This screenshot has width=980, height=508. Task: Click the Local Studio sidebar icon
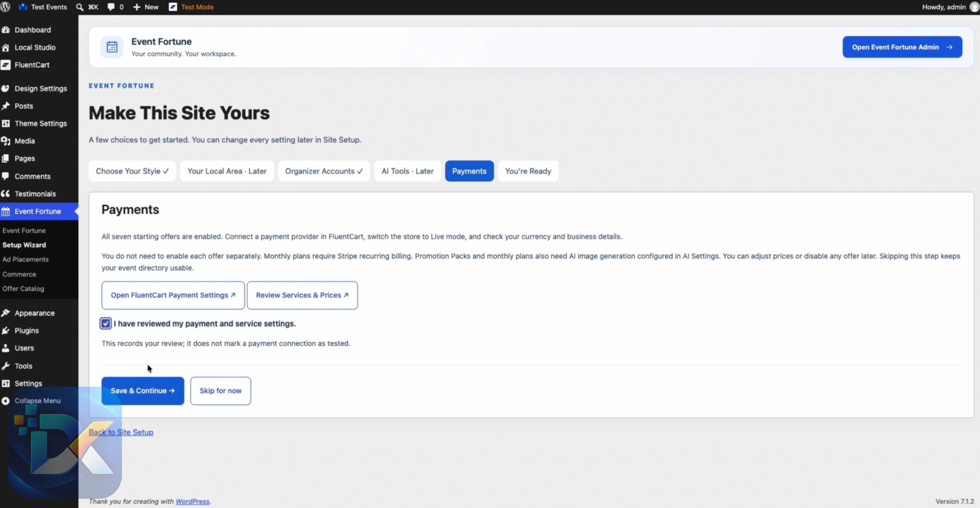coord(6,47)
